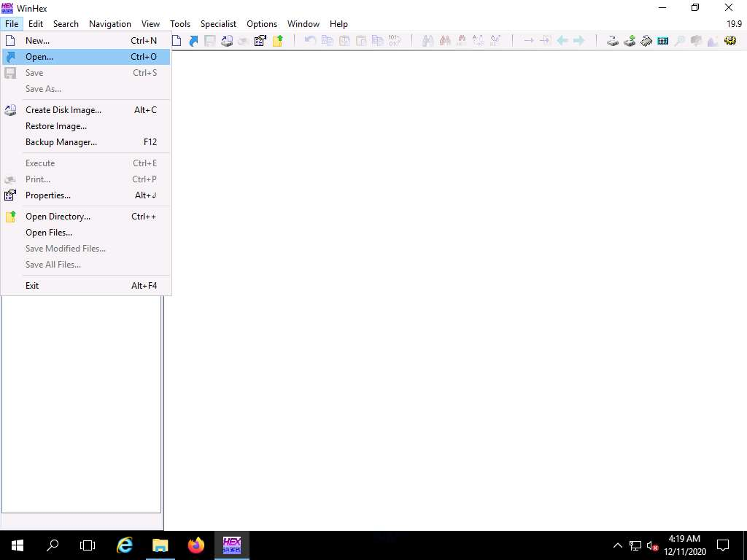The image size is (747, 560).
Task: Click the taskbar clock showing 4:19 AM
Action: click(684, 545)
